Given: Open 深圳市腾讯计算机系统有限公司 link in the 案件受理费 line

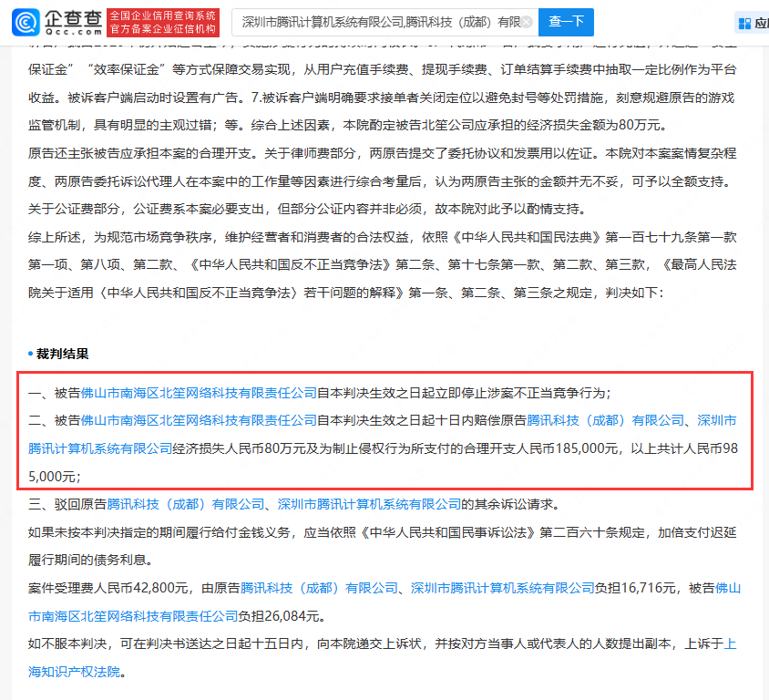Looking at the screenshot, I should click(x=502, y=588).
